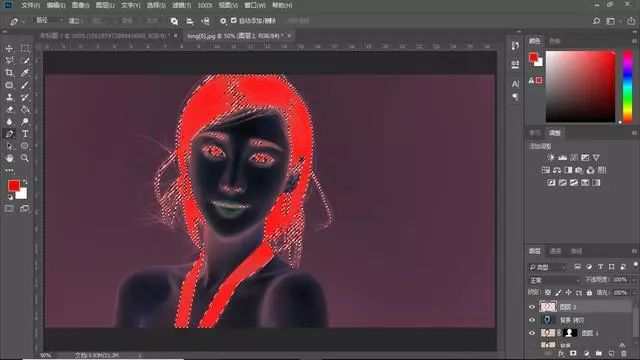The width and height of the screenshot is (640, 360).
Task: Pick a color in the red color field
Action: tap(580, 87)
